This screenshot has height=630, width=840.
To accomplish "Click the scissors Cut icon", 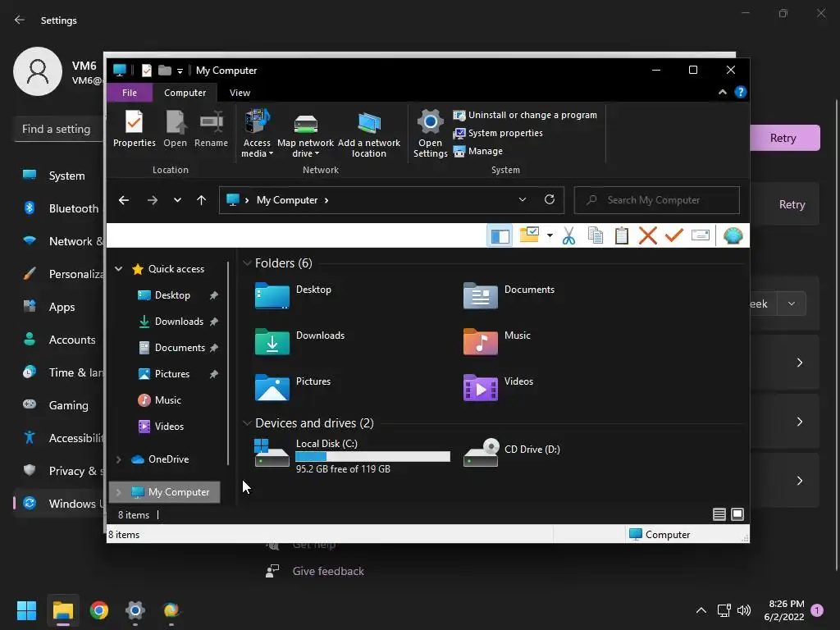I will [x=569, y=235].
